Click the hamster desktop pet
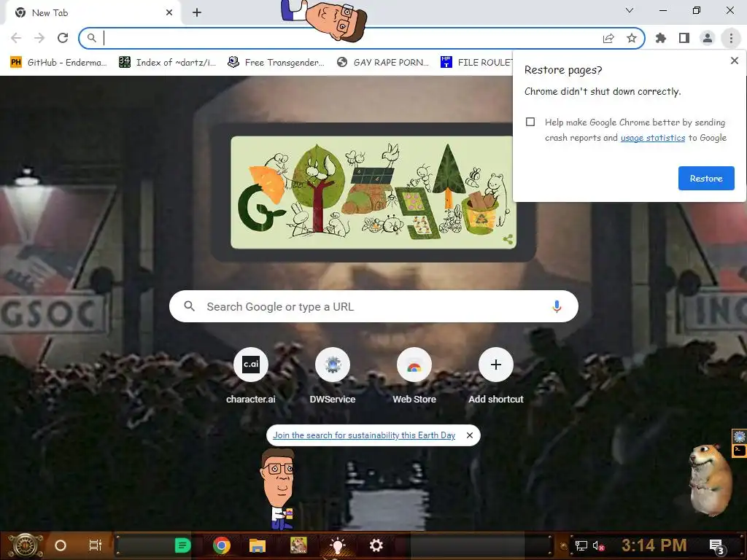 point(710,480)
